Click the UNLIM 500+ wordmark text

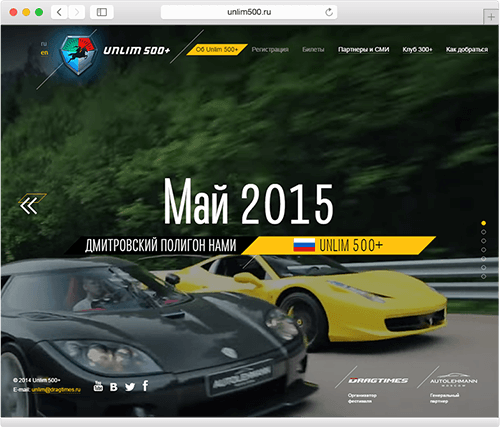click(137, 50)
